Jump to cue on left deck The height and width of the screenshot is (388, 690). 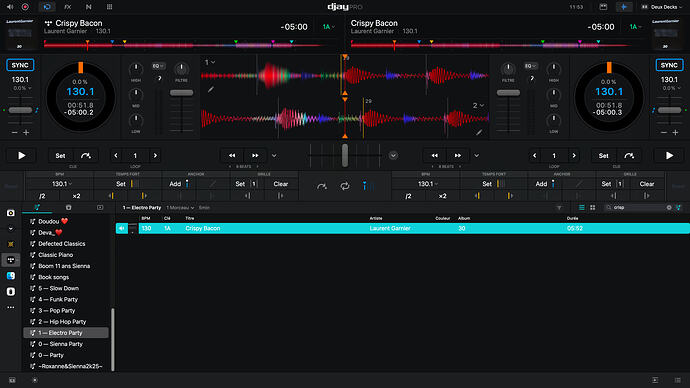86,155
